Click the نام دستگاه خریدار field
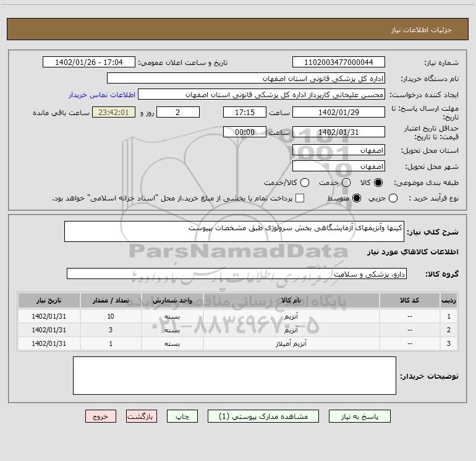The image size is (476, 461). 246,79
